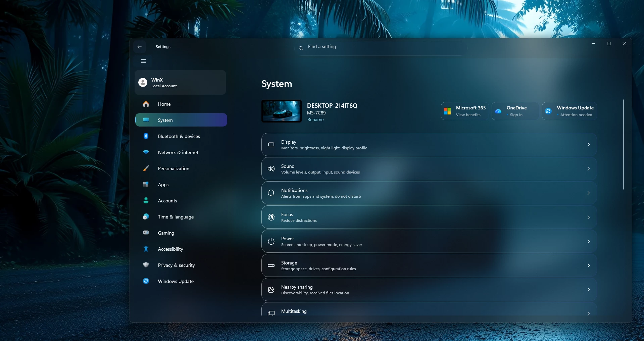This screenshot has height=341, width=644.
Task: Expand Focus settings chevron
Action: [x=589, y=217]
